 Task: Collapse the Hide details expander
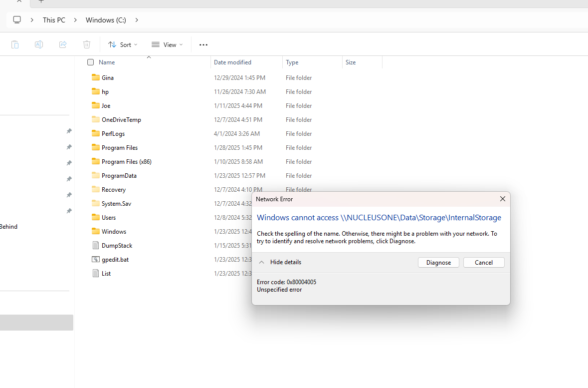point(262,262)
